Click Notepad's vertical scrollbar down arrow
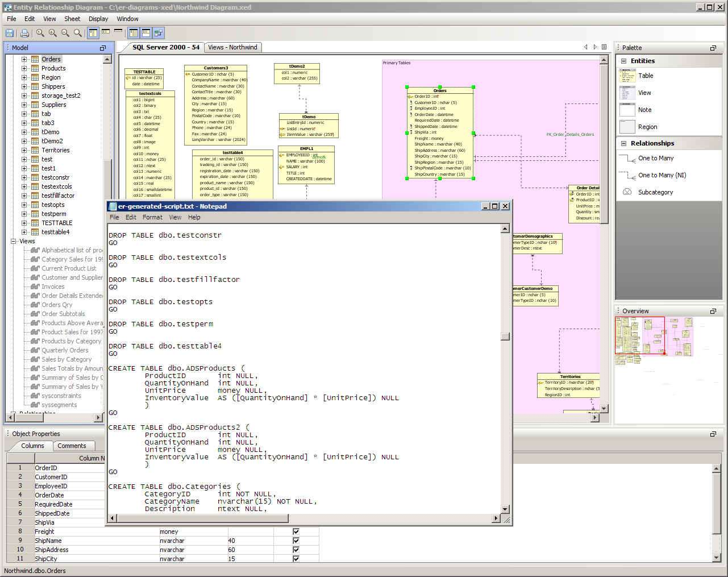The image size is (728, 577). pyautogui.click(x=505, y=509)
